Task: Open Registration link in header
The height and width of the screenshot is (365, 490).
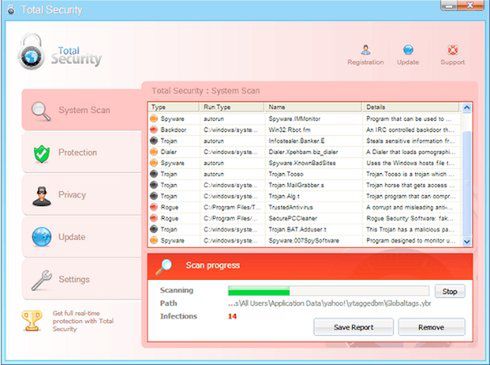Action: click(x=366, y=62)
